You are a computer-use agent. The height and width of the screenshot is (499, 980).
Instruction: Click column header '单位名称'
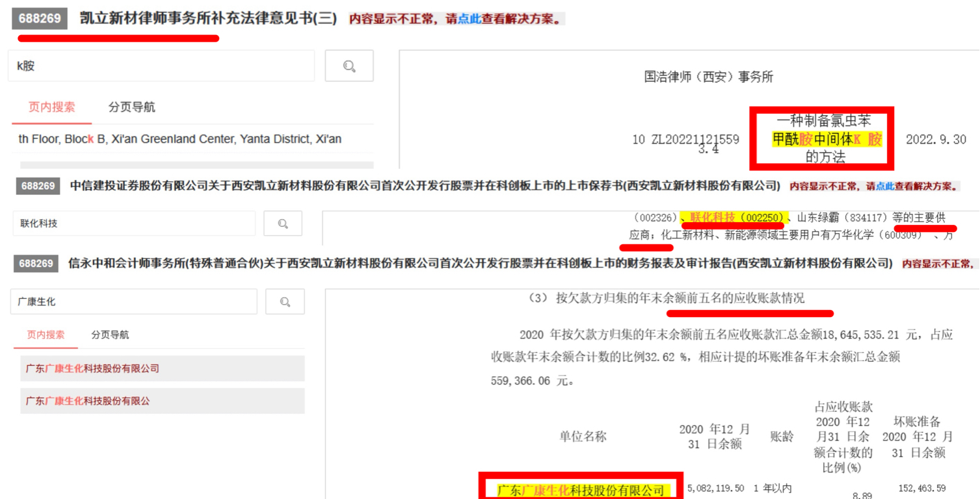[x=583, y=437]
